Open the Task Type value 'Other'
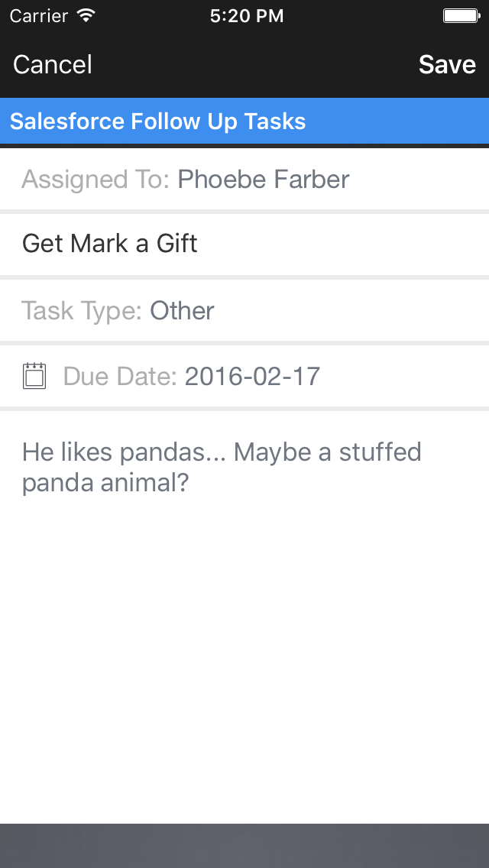Viewport: 489px width, 868px height. [182, 311]
